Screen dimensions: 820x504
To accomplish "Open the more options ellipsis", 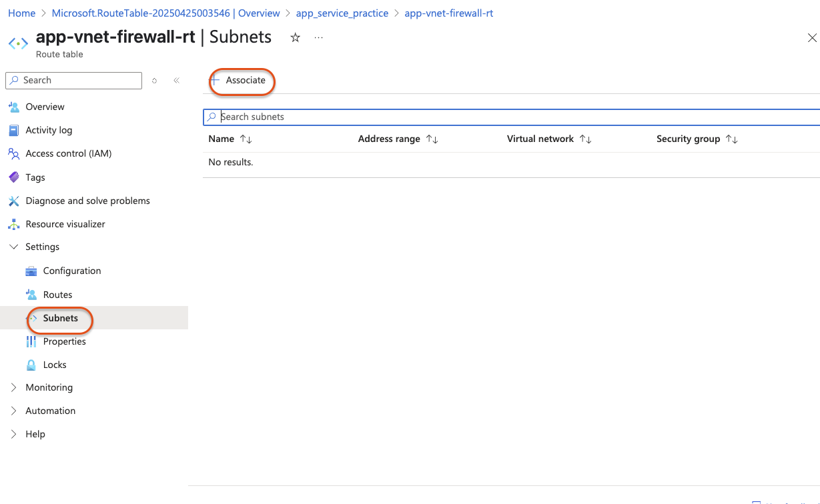I will tap(318, 37).
